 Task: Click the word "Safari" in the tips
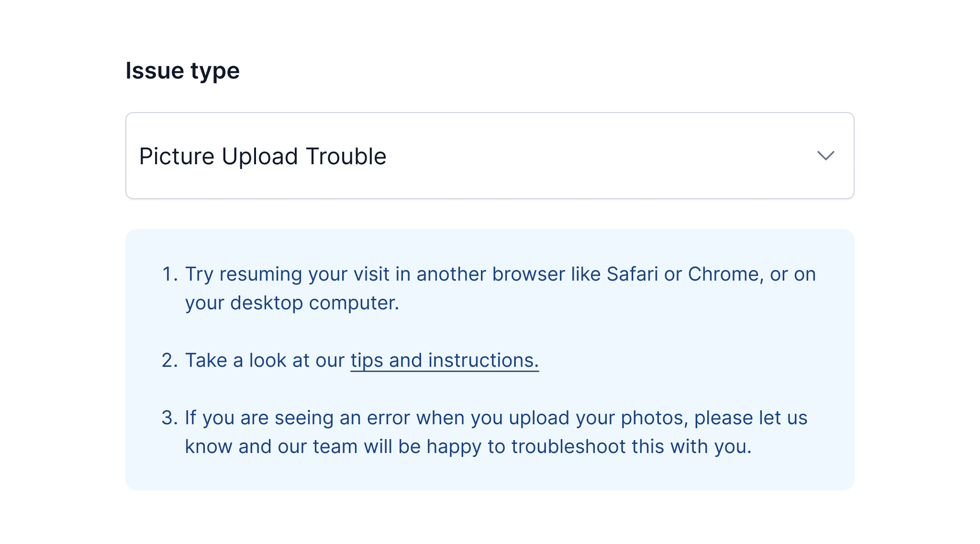[632, 274]
